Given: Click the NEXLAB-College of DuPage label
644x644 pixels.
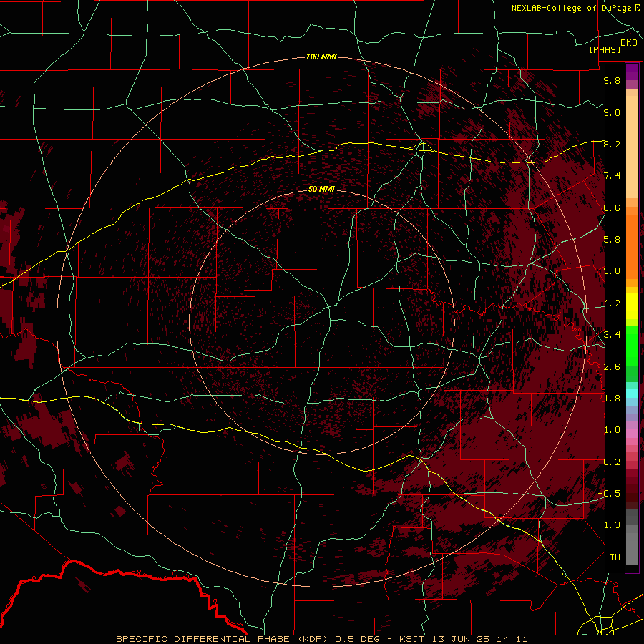Looking at the screenshot, I should coord(571,8).
